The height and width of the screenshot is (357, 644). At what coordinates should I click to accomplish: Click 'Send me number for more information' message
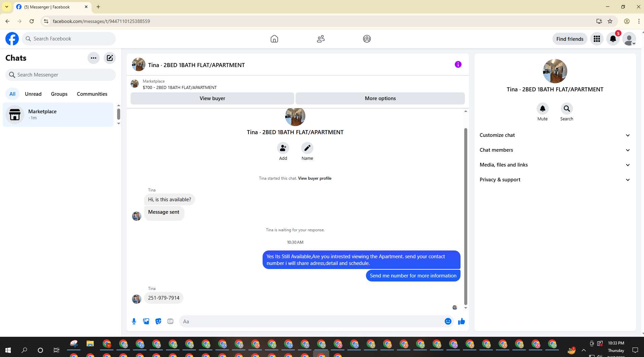coord(413,276)
